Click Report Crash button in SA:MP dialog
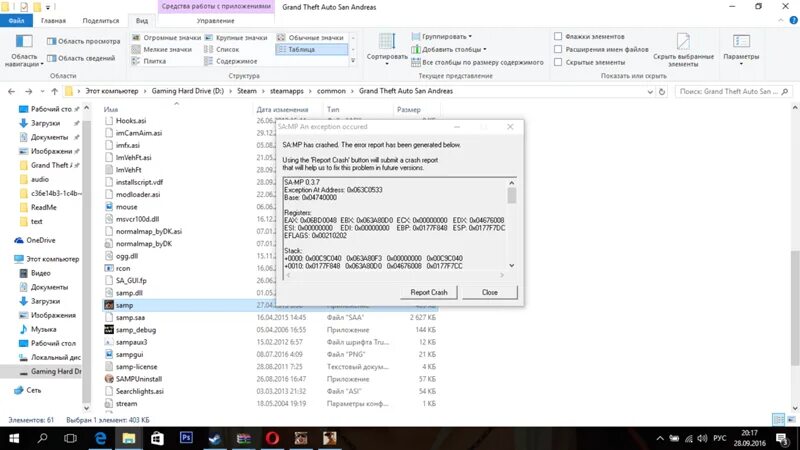This screenshot has width=800, height=450. click(429, 292)
